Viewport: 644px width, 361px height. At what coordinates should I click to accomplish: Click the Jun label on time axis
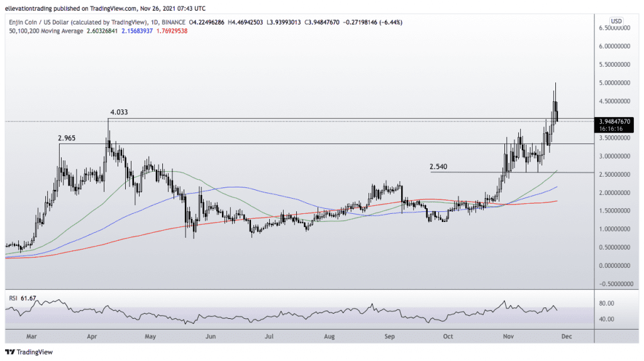(x=211, y=336)
